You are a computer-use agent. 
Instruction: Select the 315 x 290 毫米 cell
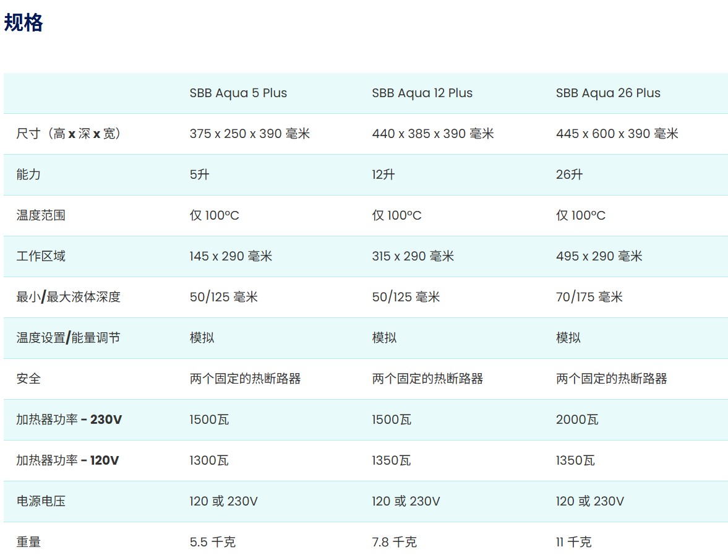[x=413, y=256]
